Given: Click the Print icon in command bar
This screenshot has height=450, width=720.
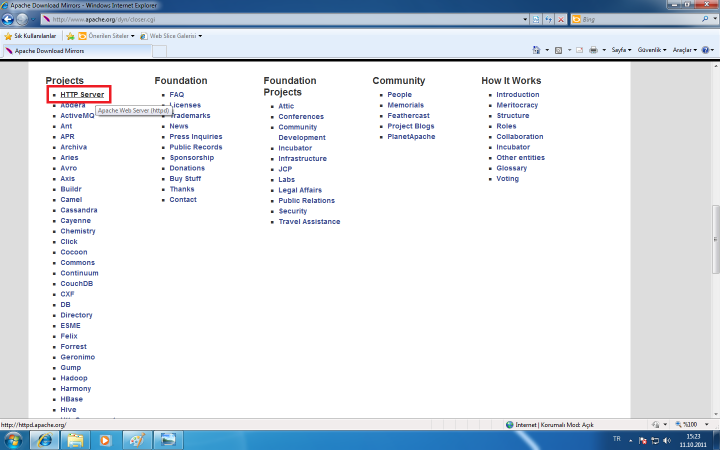Looking at the screenshot, I should click(594, 49).
